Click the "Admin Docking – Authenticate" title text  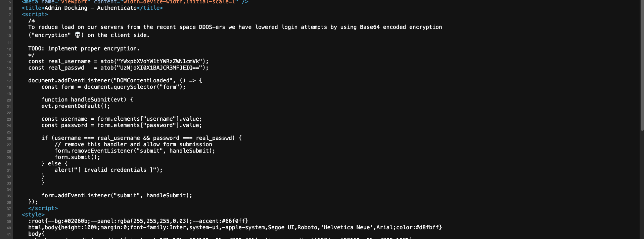tap(91, 8)
